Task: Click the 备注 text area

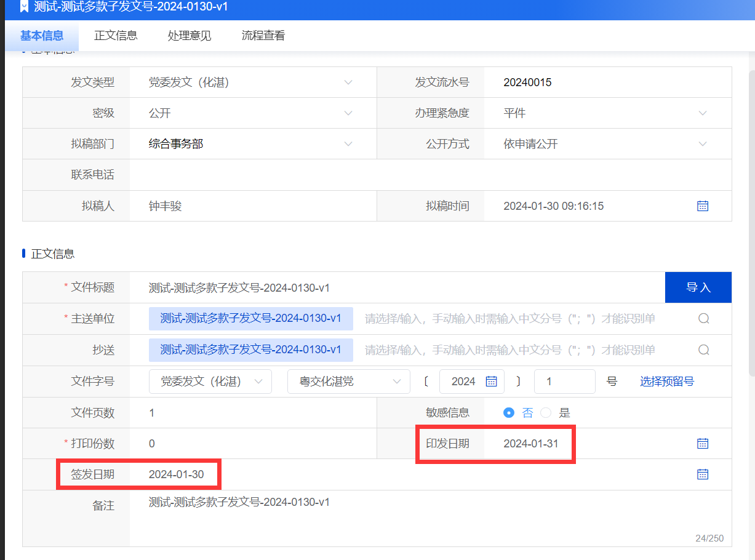Action: (431, 518)
